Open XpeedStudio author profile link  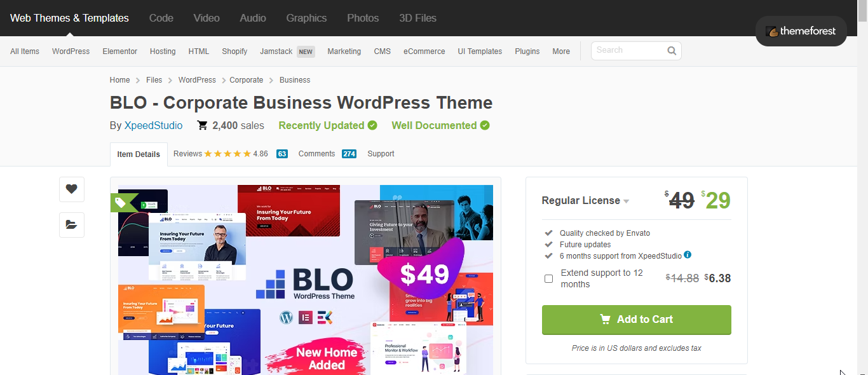click(153, 126)
